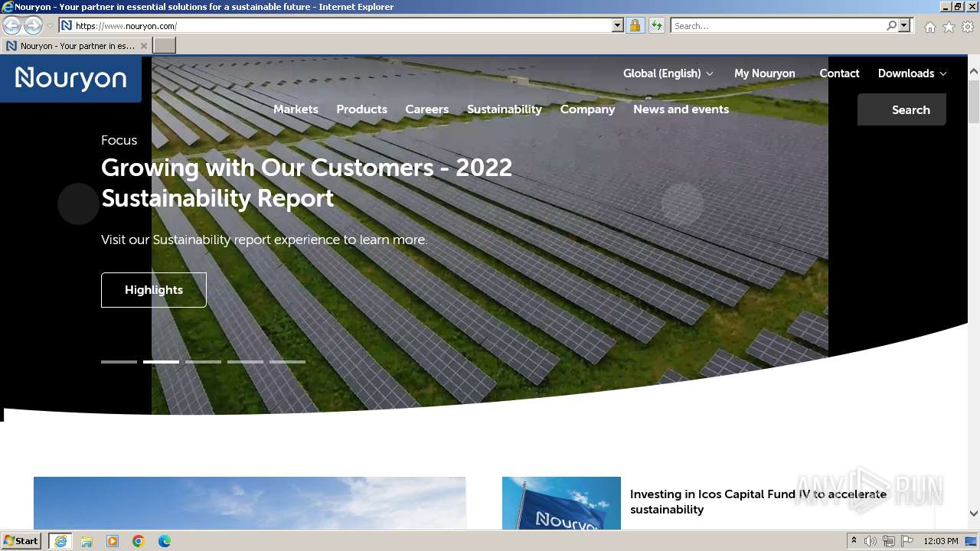
Task: Open the Markets menu
Action: tap(296, 109)
